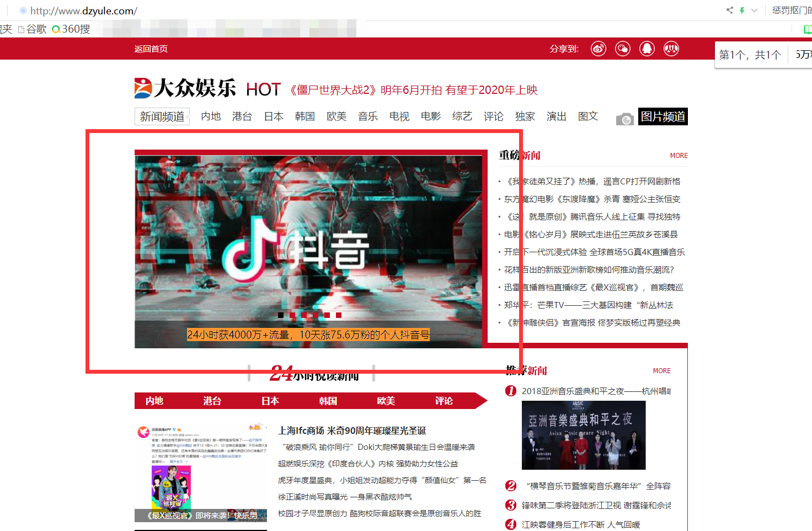Click the number 4 badge in 推荐新闻
The width and height of the screenshot is (812, 531).
(x=511, y=524)
